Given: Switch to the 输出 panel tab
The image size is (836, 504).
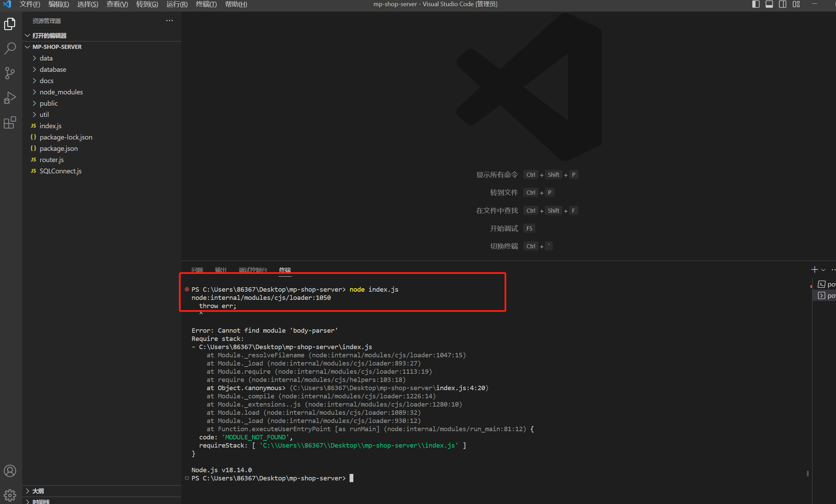Looking at the screenshot, I should coord(221,270).
